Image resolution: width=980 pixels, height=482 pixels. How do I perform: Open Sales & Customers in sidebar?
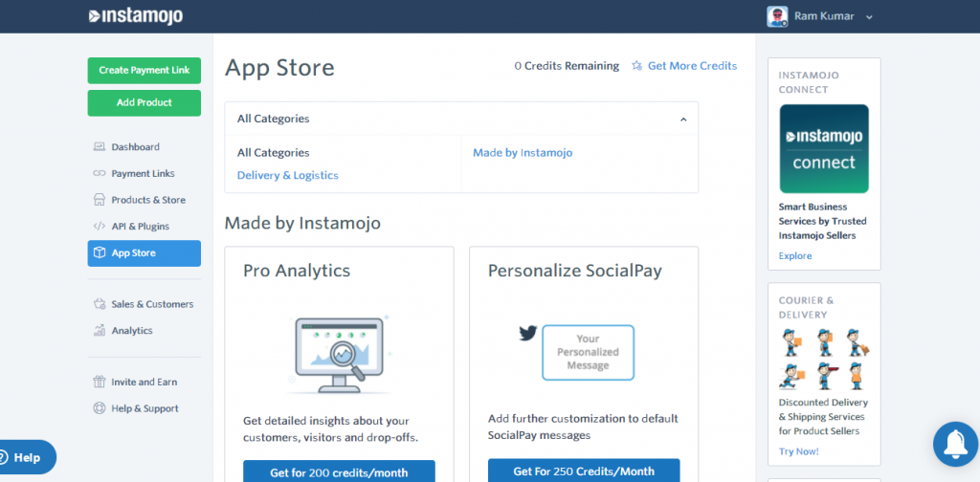pos(151,304)
